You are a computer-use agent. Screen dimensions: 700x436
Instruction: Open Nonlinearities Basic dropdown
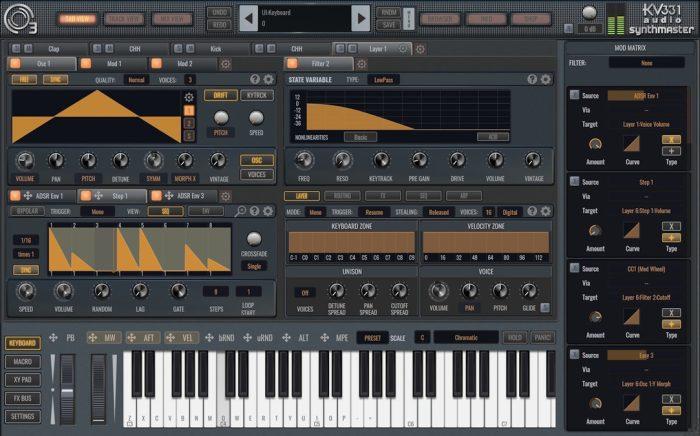pos(360,137)
